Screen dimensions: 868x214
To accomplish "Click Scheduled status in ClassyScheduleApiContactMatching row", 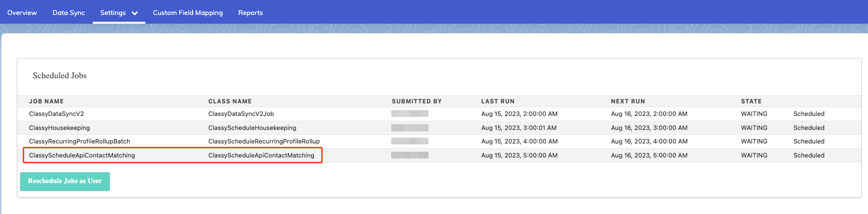I will 809,156.
